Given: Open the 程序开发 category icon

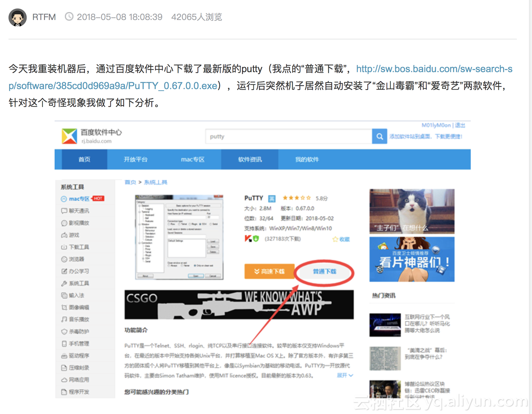Looking at the screenshot, I should [64, 392].
